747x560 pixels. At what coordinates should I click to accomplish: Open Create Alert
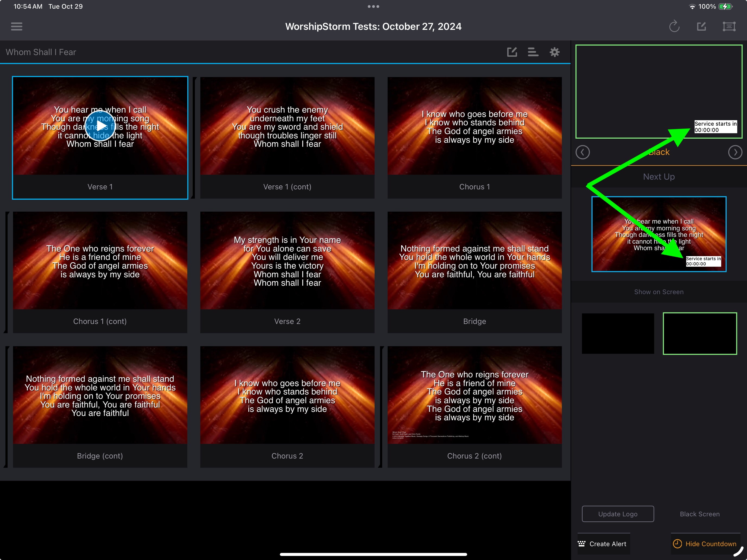[x=603, y=544]
